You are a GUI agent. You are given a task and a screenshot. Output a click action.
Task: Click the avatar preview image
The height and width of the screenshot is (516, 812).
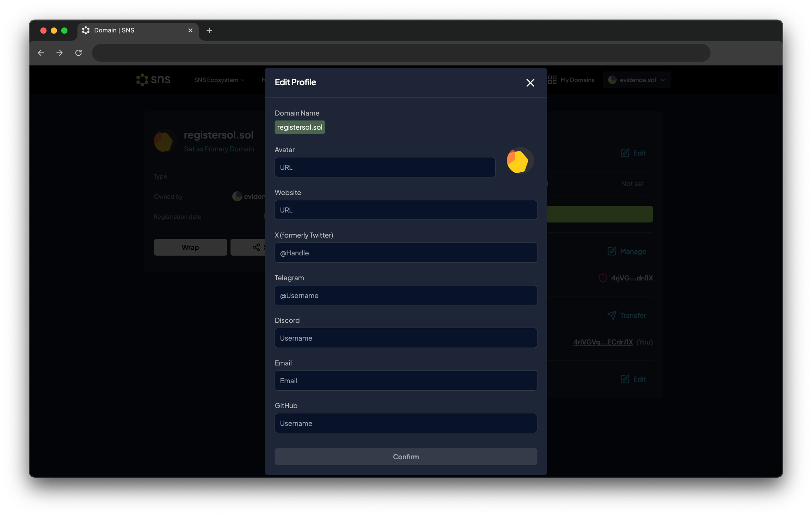pos(519,161)
